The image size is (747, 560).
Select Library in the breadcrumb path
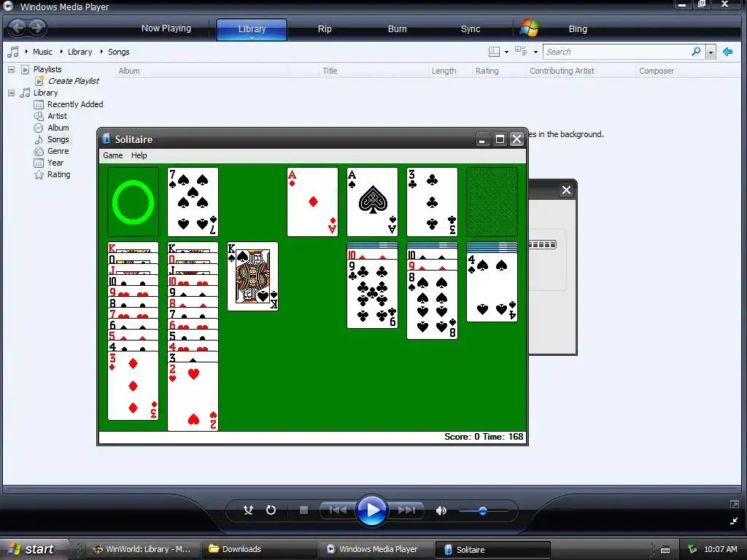pos(80,52)
